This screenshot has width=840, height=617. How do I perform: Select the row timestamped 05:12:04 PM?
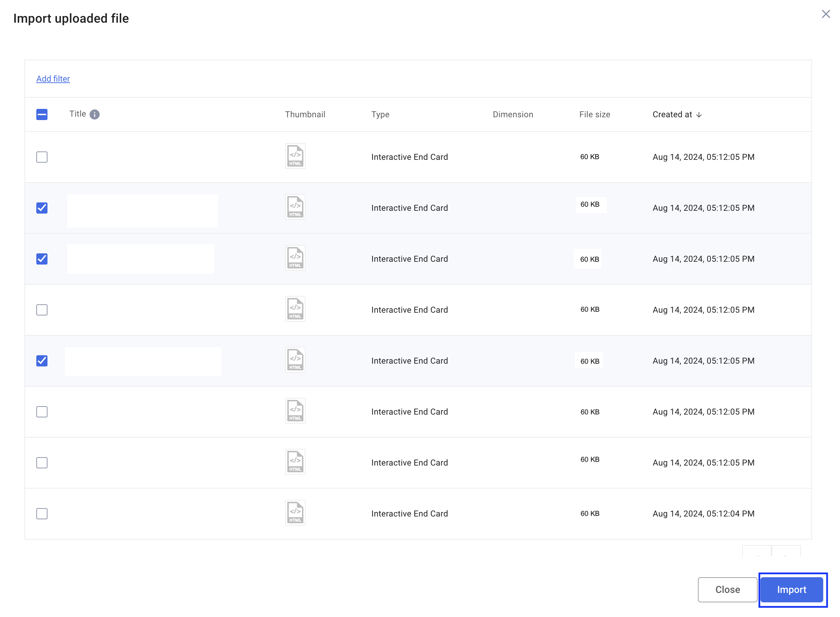42,514
